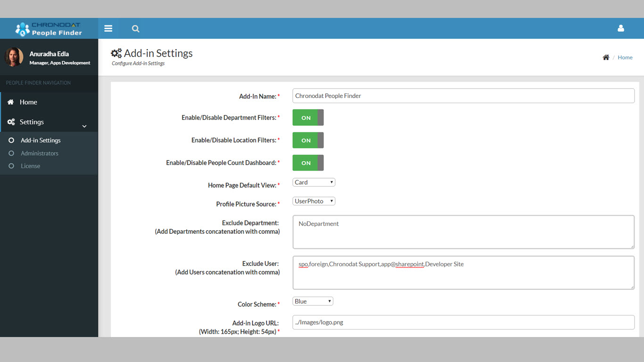
Task: Open the License submenu item
Action: (x=30, y=166)
